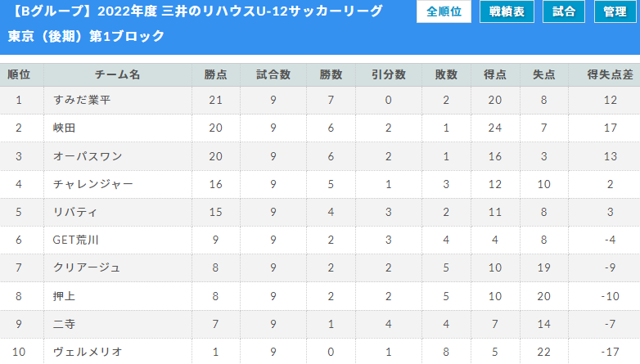Click the 得失点差 column header

click(x=610, y=74)
